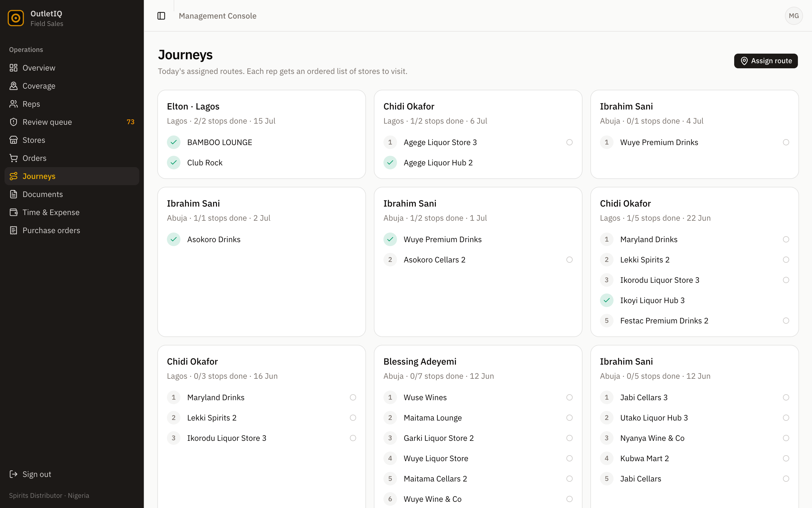Open the Documents page link
812x508 pixels.
pos(72,194)
